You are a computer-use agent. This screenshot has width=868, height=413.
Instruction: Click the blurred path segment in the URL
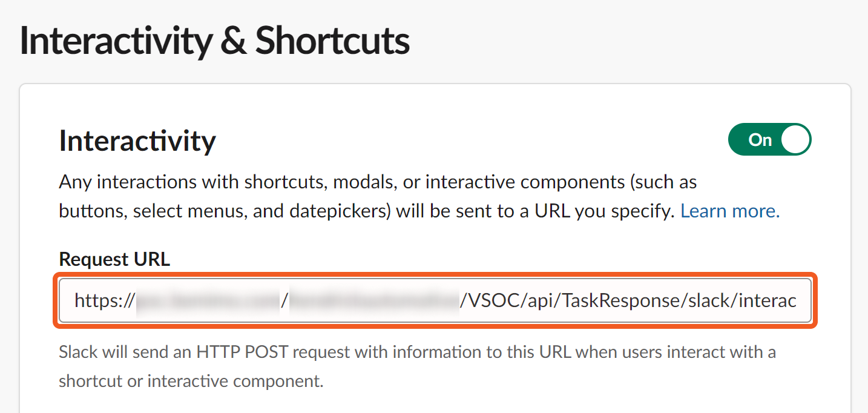[372, 301]
